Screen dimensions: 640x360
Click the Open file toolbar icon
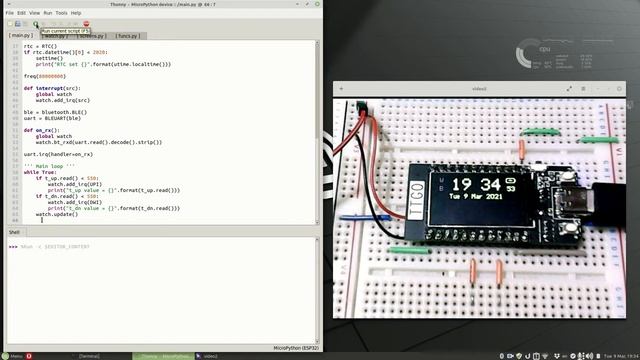[x=18, y=24]
